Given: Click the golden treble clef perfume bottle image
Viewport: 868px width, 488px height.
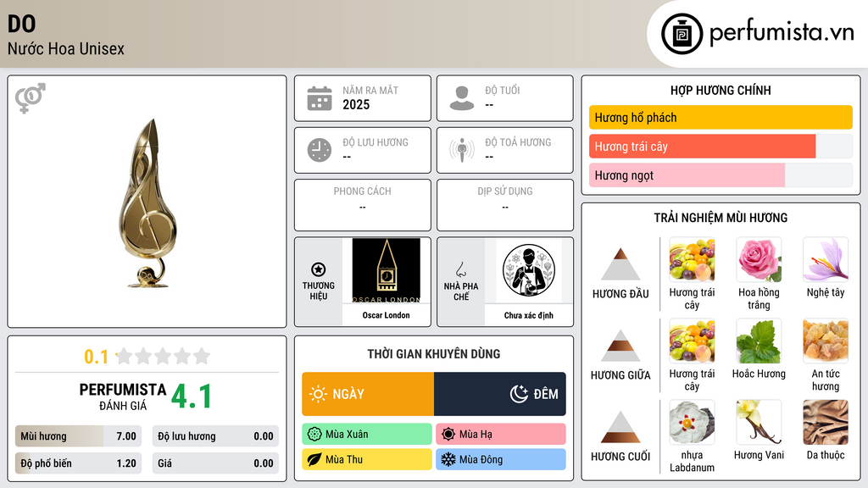Looking at the screenshot, I should coord(147,203).
